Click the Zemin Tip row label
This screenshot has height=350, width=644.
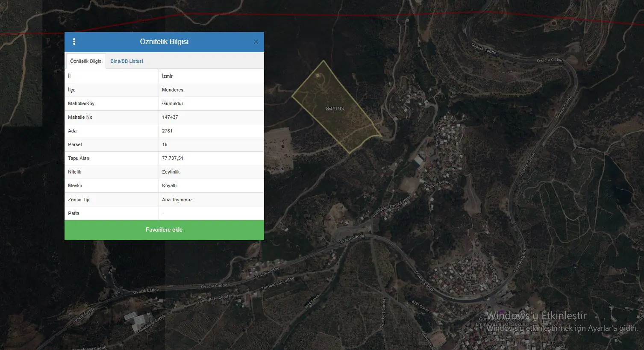click(79, 200)
